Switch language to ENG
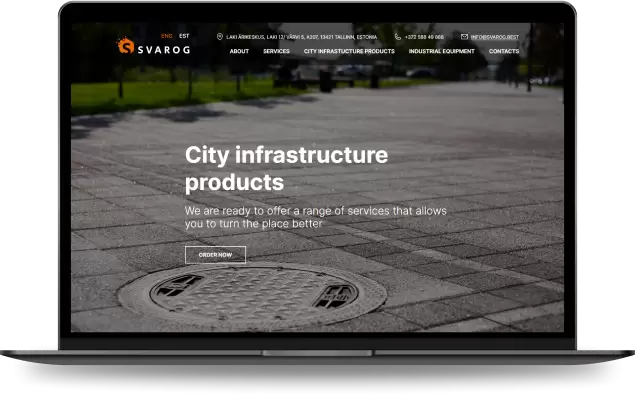 coord(166,36)
